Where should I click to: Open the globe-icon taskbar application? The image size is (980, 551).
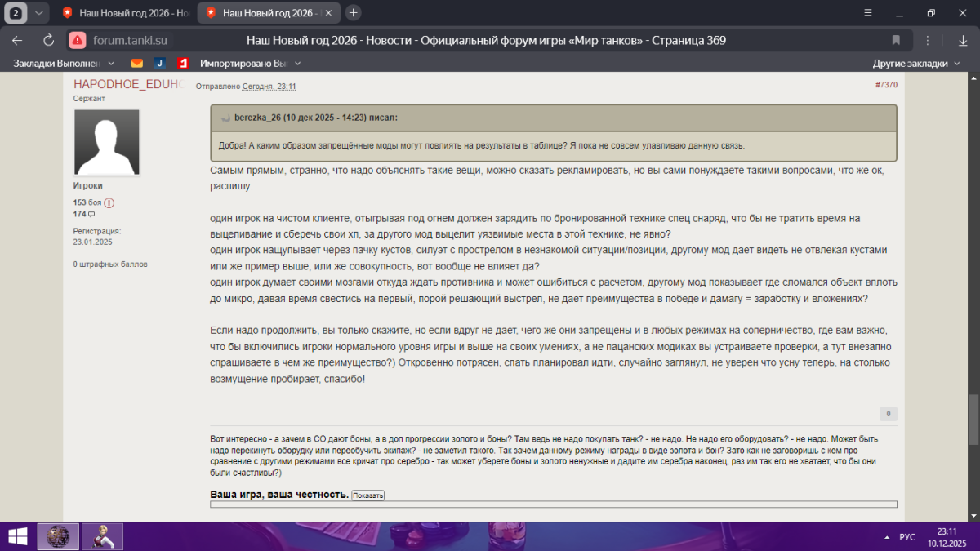pyautogui.click(x=59, y=536)
